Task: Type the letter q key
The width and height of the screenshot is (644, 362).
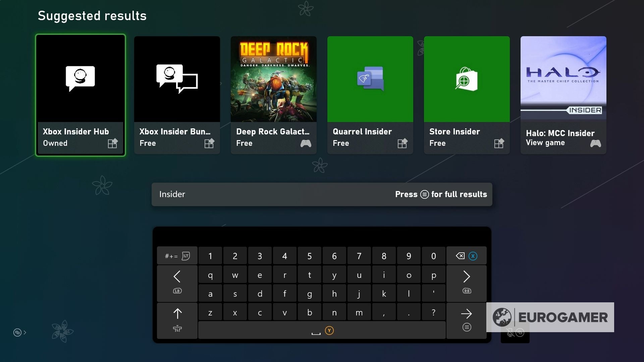Action: (x=210, y=275)
